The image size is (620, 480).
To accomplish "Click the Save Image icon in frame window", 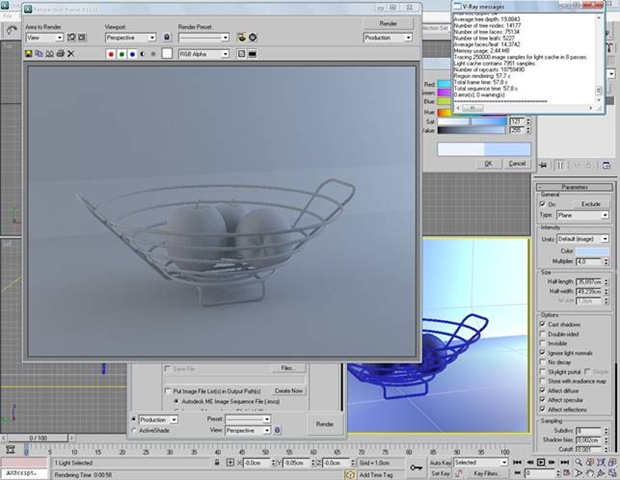I will (27, 52).
